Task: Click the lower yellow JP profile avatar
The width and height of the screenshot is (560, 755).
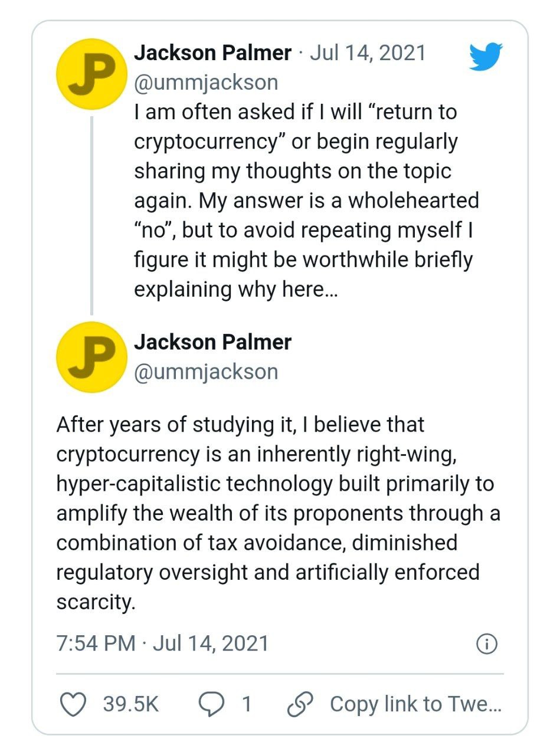Action: pyautogui.click(x=91, y=357)
